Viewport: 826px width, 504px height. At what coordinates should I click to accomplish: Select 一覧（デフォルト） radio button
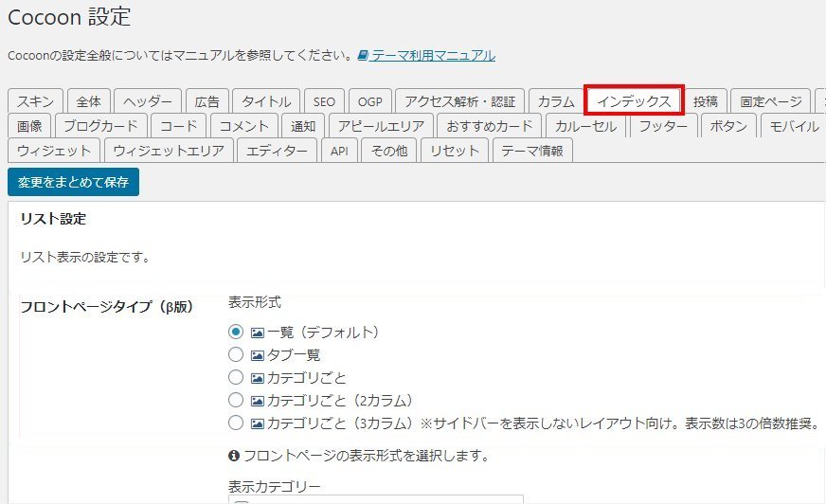(236, 332)
